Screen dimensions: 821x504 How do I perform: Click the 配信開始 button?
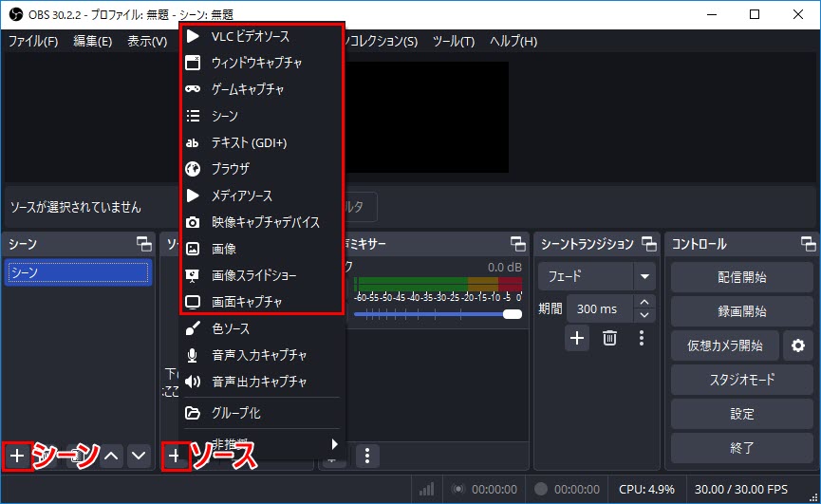pos(742,277)
